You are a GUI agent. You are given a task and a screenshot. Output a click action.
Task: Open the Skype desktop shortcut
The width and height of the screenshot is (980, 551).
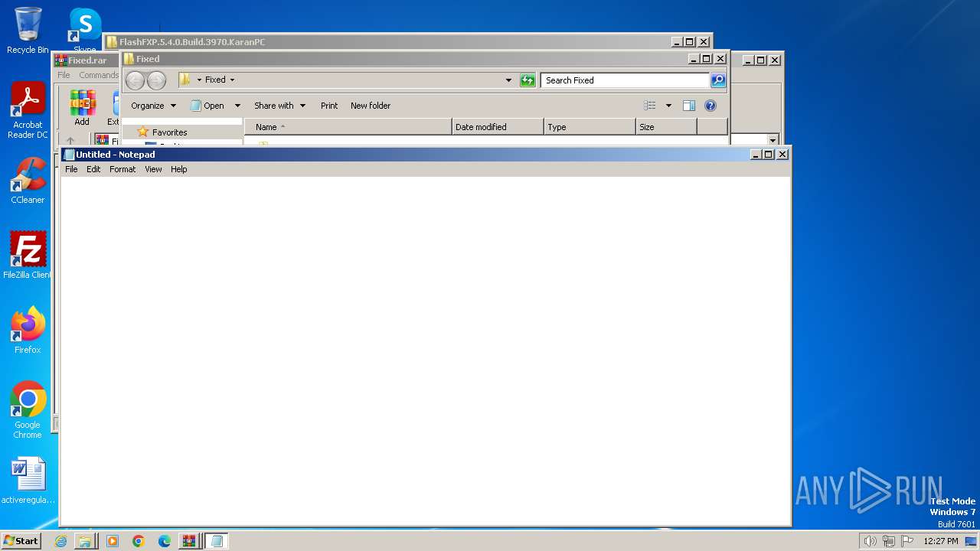point(85,29)
